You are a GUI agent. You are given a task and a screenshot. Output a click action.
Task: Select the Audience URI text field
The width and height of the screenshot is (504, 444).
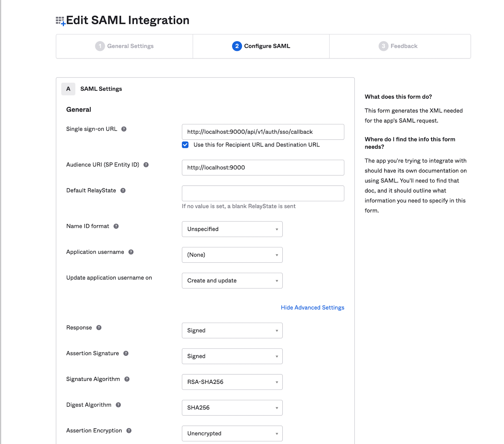coord(263,167)
